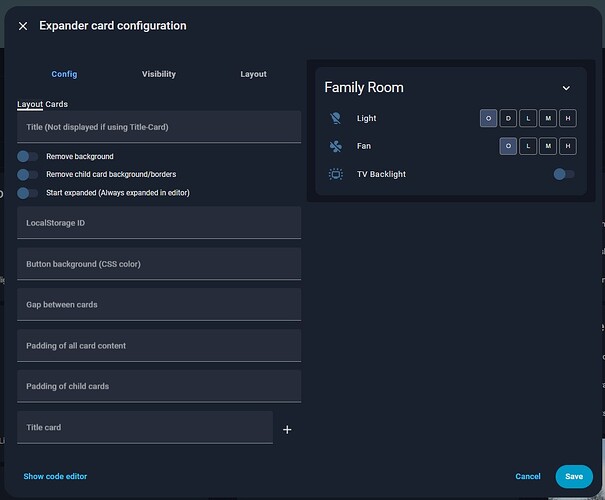Viewport: 605px width, 500px height.
Task: Open the Visibility tab
Action: (x=159, y=74)
